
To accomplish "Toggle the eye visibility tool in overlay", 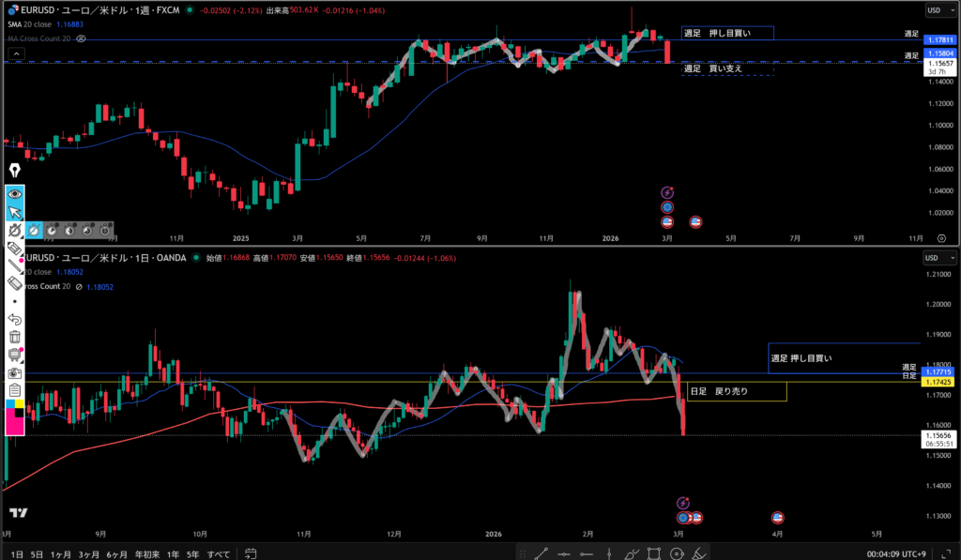I will (x=15, y=193).
